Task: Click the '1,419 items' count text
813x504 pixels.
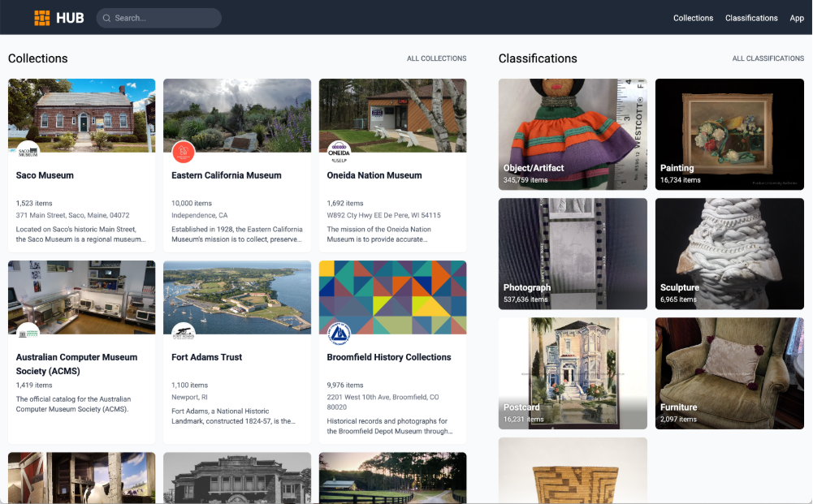Action: tap(34, 385)
